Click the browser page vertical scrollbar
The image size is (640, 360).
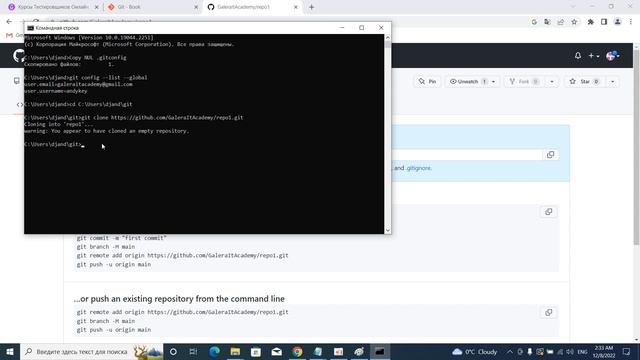636,147
